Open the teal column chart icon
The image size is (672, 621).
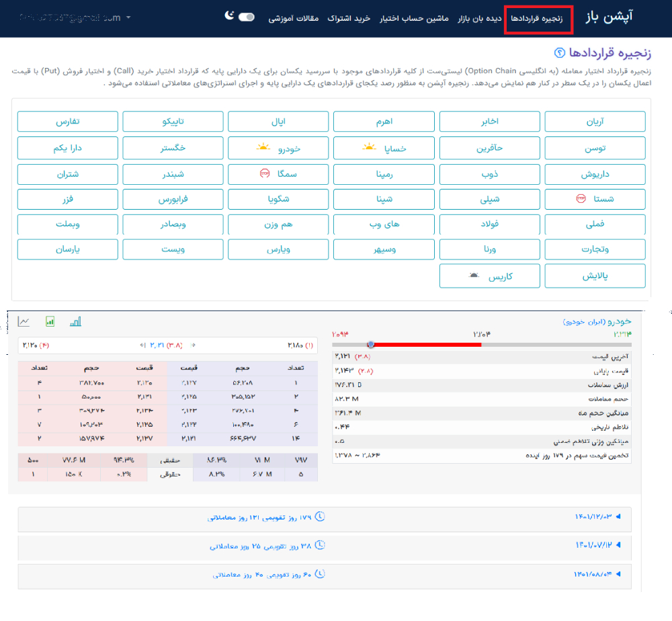[75, 321]
